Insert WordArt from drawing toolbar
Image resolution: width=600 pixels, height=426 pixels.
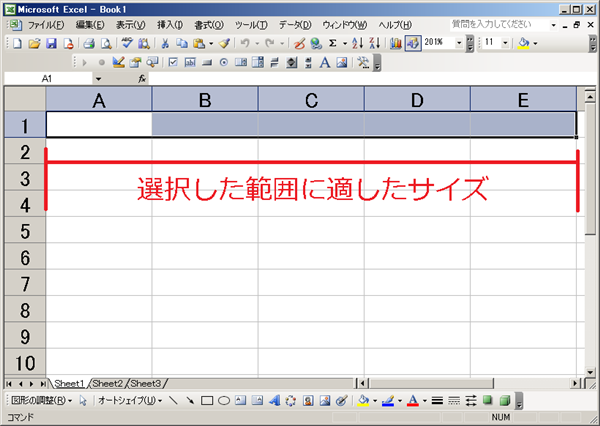(274, 401)
